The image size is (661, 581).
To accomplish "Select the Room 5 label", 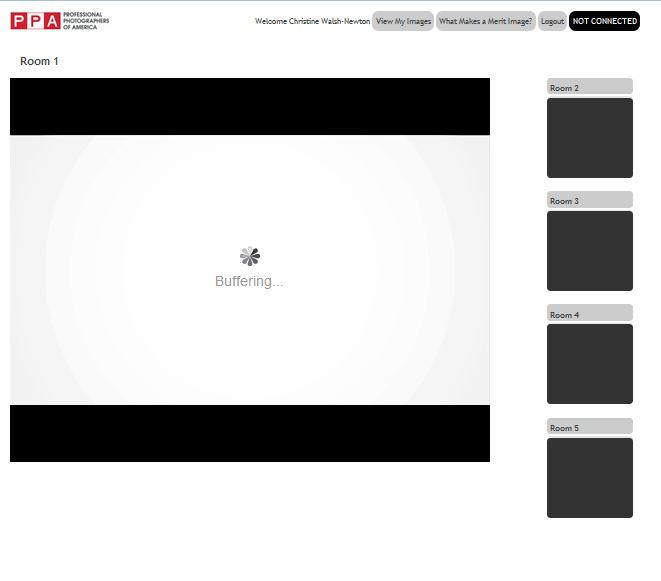I will coord(589,426).
